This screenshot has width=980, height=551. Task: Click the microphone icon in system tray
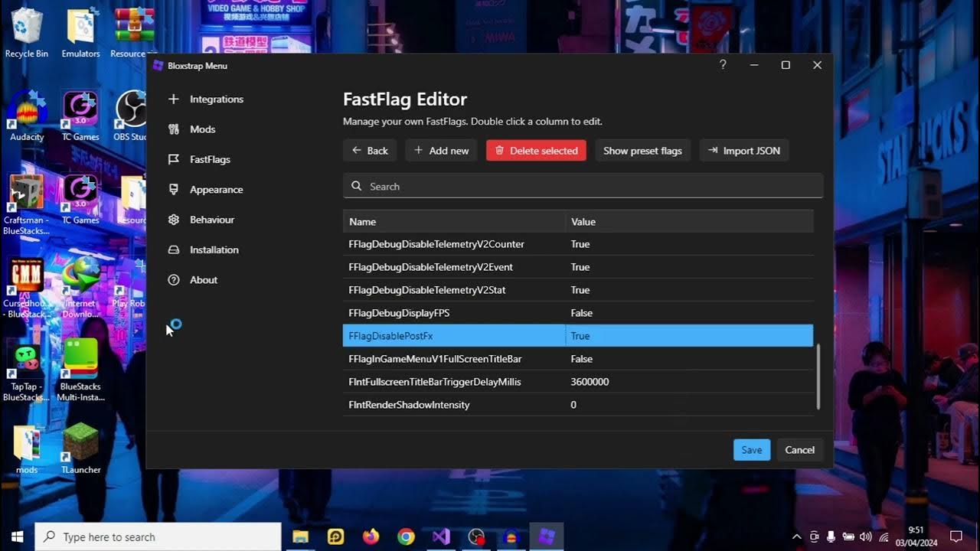point(831,537)
